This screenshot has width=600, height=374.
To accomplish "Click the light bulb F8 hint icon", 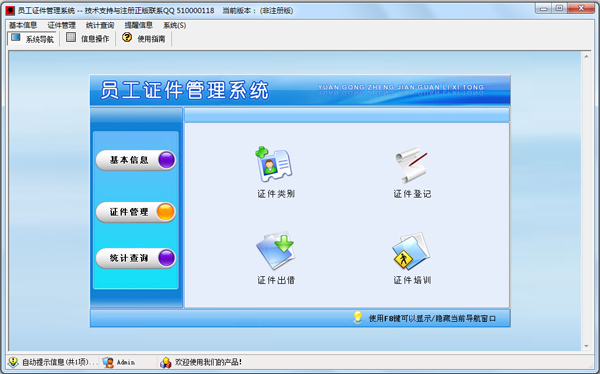I will [358, 318].
